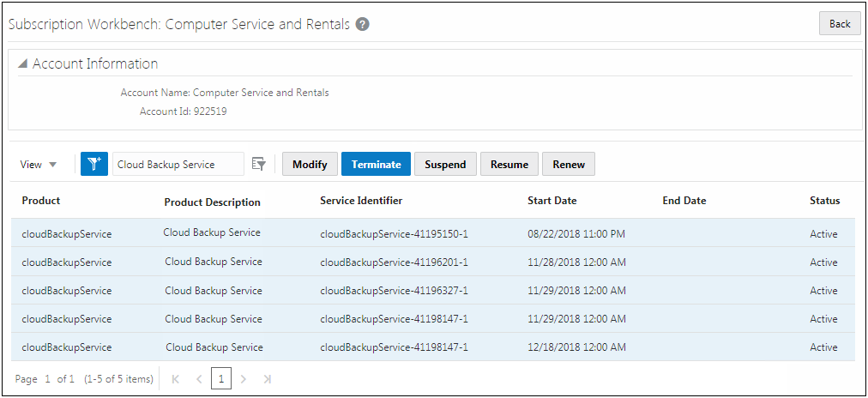Open the View dropdown menu
Image resolution: width=868 pixels, height=398 pixels.
point(39,165)
